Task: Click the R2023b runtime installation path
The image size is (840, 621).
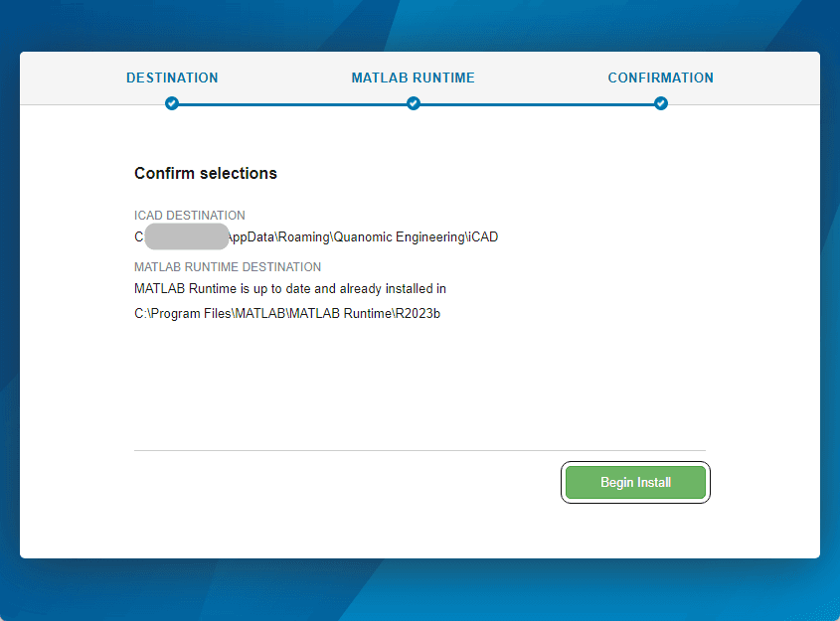Action: [287, 312]
